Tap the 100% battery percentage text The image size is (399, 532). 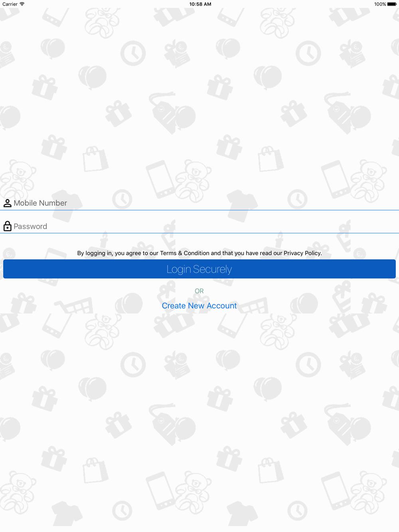(x=380, y=4)
